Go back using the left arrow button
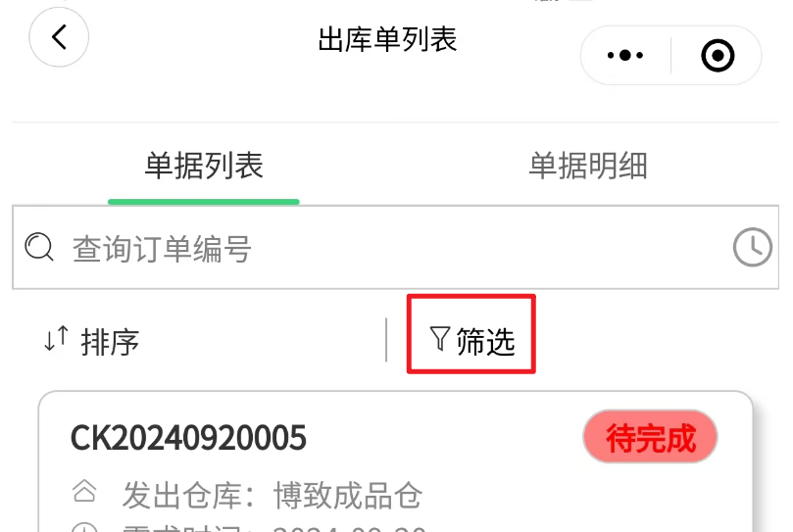Screen dimensions: 793x532 pyautogui.click(x=59, y=37)
